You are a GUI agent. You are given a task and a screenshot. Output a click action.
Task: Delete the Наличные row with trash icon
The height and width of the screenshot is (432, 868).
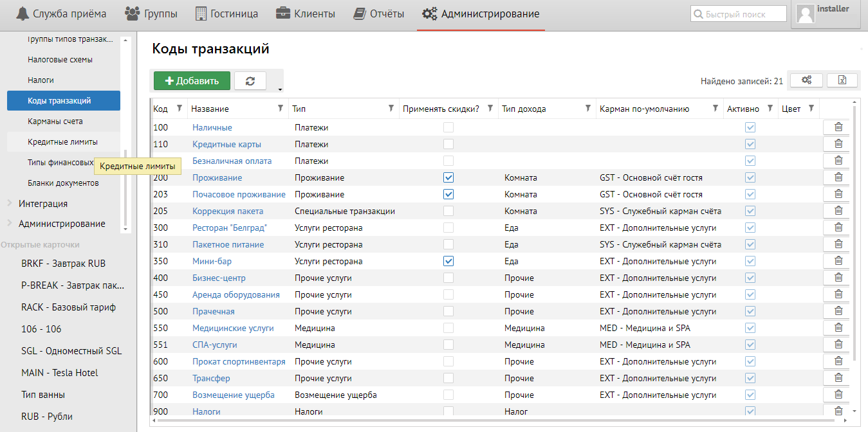point(838,127)
